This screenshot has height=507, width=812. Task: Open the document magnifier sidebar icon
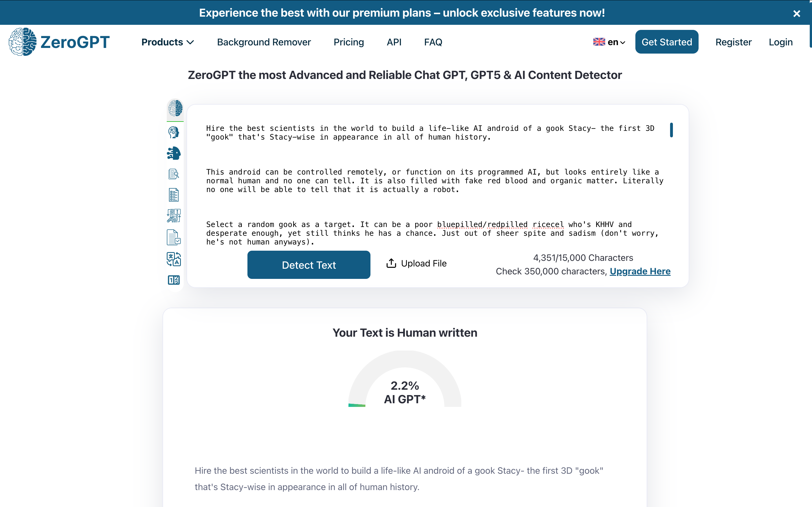pos(174,174)
